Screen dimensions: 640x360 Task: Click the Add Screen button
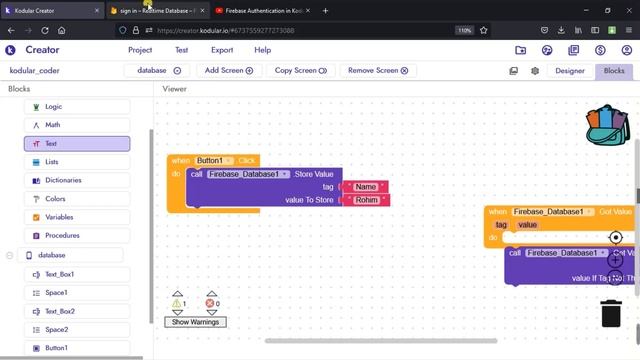(x=229, y=71)
